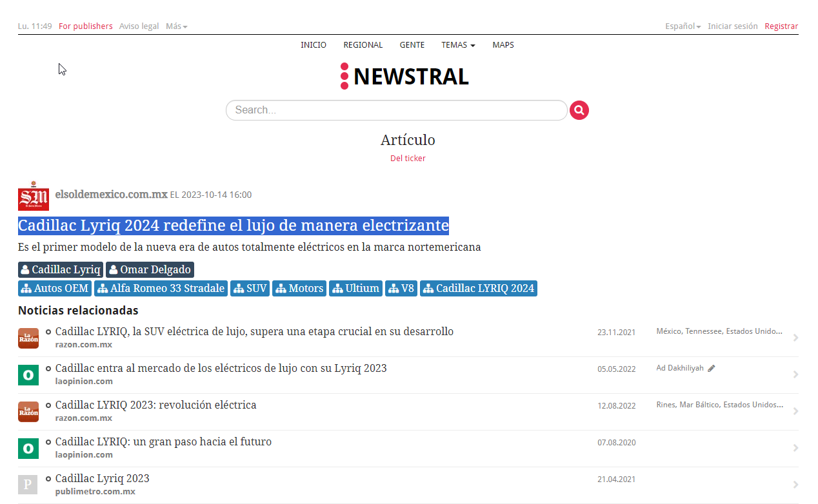This screenshot has width=818, height=504.
Task: Open the El Sol de México source logo
Action: (x=34, y=195)
